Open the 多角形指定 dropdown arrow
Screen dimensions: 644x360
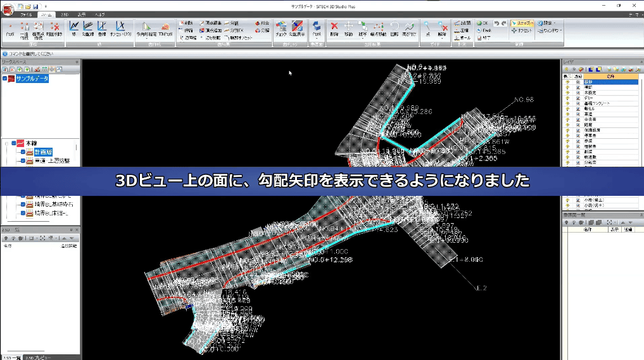coord(147,38)
